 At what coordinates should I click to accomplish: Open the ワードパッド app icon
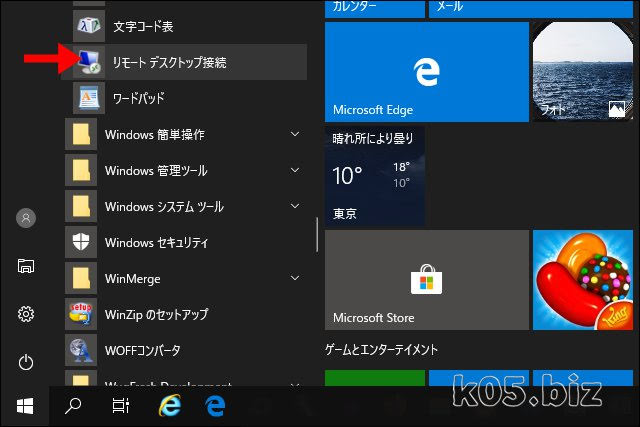[x=89, y=98]
